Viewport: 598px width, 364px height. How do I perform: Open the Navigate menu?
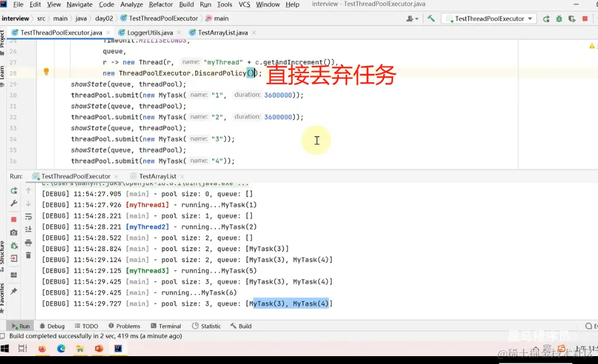[x=79, y=4]
